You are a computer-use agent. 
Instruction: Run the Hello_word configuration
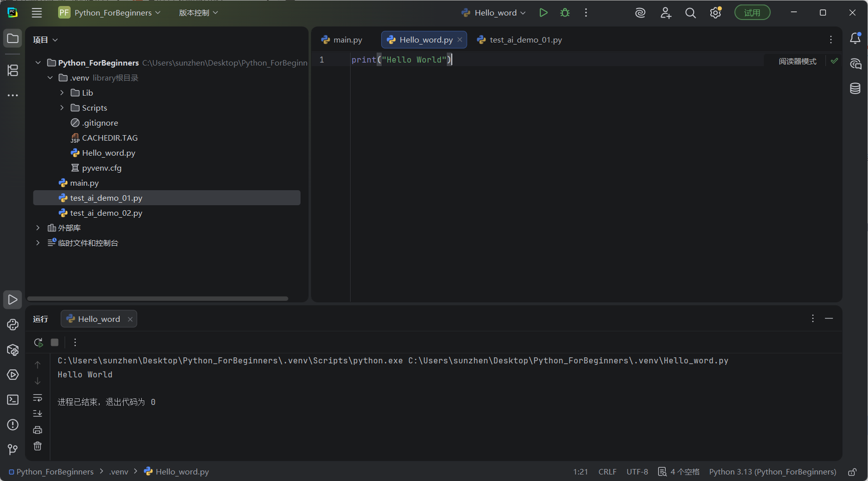[x=543, y=13]
